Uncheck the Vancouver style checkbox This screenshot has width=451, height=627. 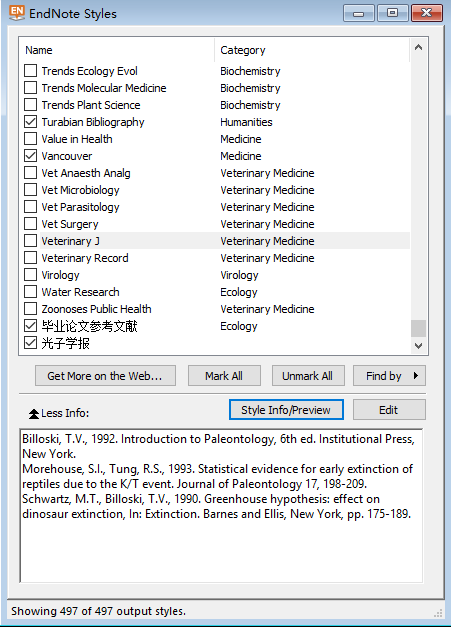[x=30, y=156]
